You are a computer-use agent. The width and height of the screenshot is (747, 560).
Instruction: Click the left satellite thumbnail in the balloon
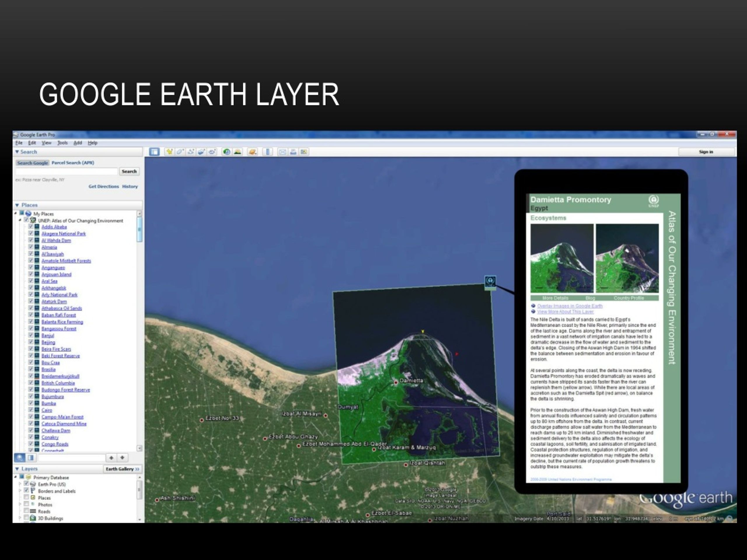click(x=562, y=258)
